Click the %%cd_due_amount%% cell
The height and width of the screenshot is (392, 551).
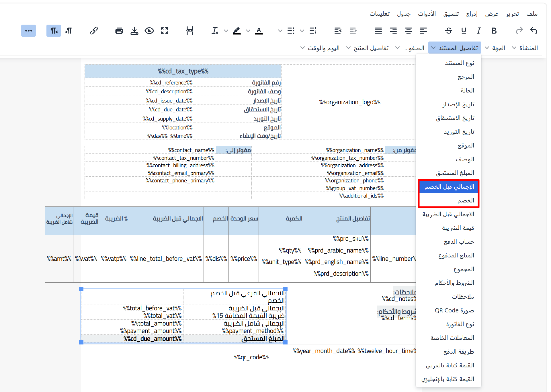pyautogui.click(x=132, y=339)
